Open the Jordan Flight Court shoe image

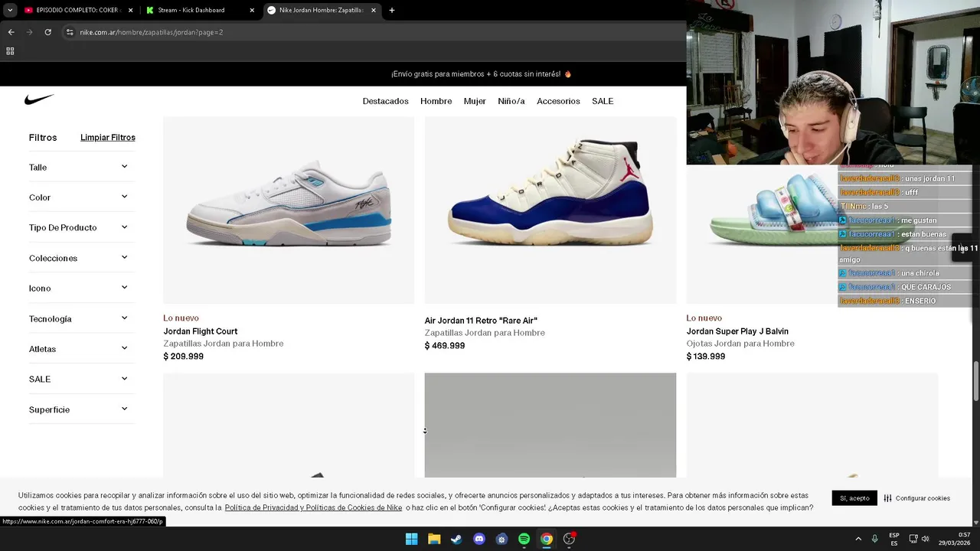289,210
